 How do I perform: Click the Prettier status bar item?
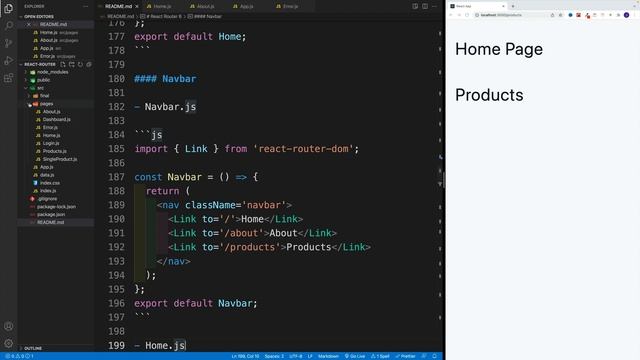click(405, 356)
